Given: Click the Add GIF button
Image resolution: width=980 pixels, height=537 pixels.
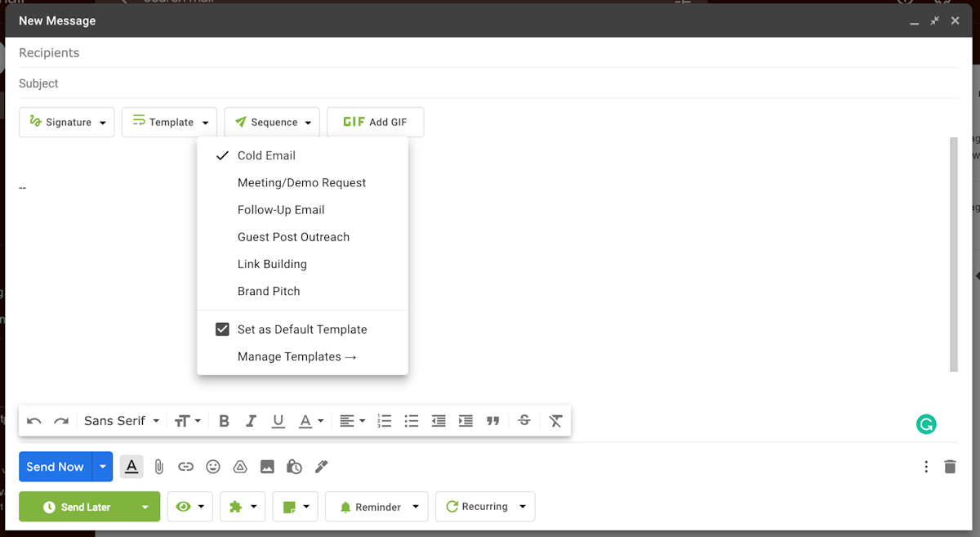Looking at the screenshot, I should click(x=376, y=122).
